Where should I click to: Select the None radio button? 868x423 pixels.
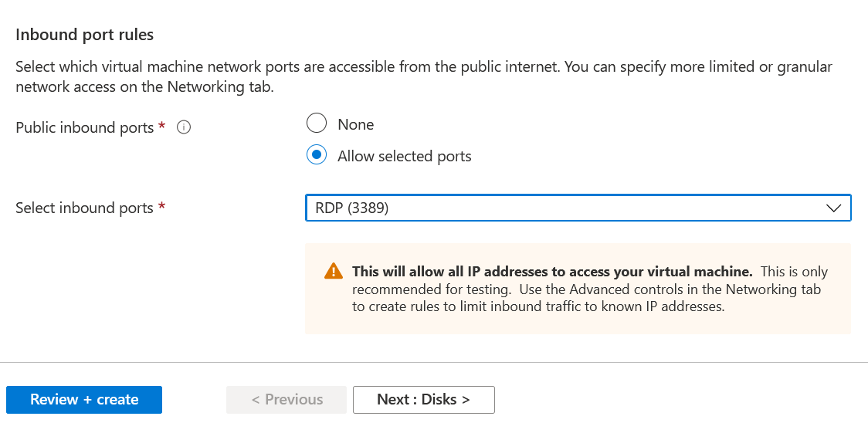pyautogui.click(x=317, y=124)
